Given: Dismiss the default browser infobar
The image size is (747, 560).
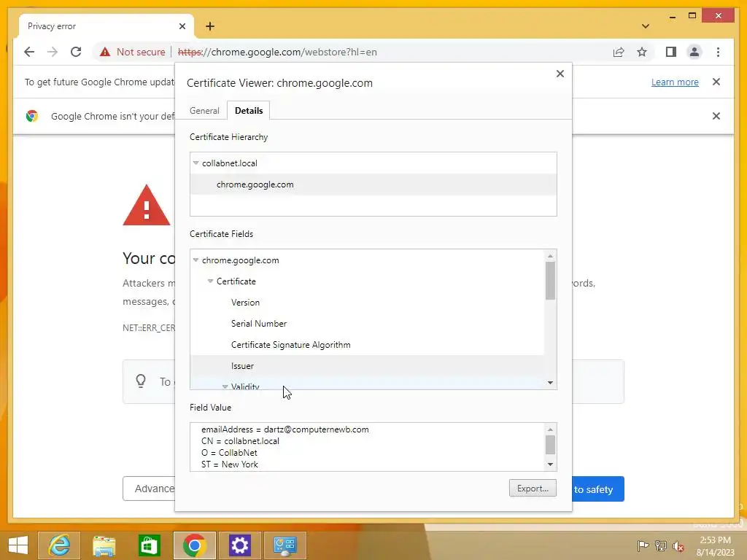Looking at the screenshot, I should click(716, 116).
